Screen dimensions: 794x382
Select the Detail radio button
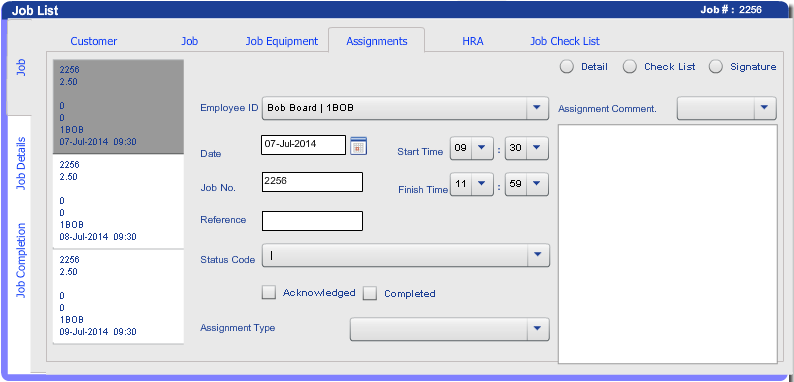567,67
